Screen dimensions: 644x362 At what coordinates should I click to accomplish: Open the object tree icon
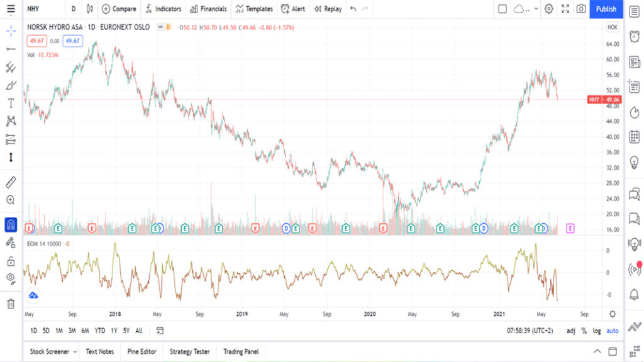tap(634, 351)
